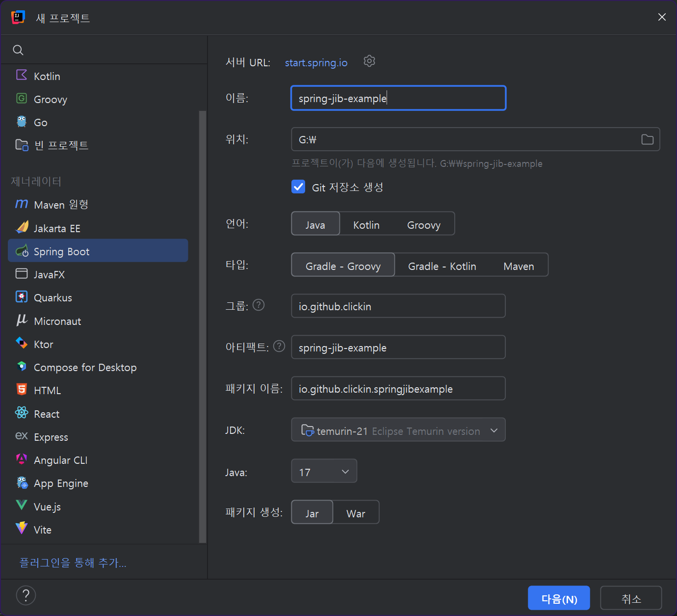Open the Java version 17 dropdown
This screenshot has width=677, height=616.
pos(324,471)
